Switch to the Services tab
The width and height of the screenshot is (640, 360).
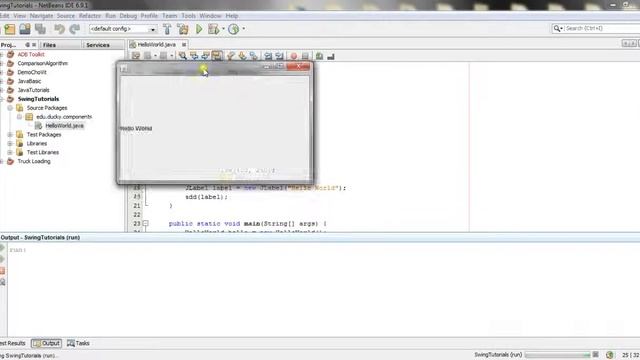click(x=98, y=45)
